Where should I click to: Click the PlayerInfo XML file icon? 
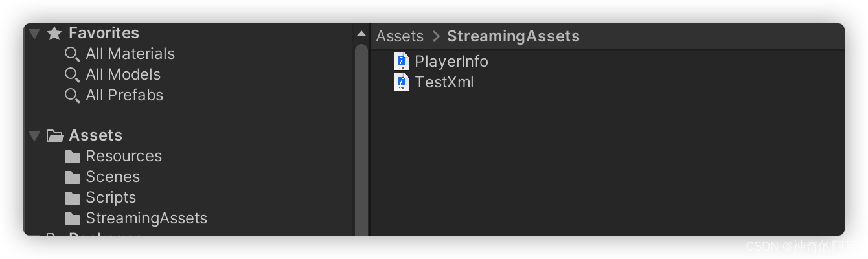(x=402, y=62)
